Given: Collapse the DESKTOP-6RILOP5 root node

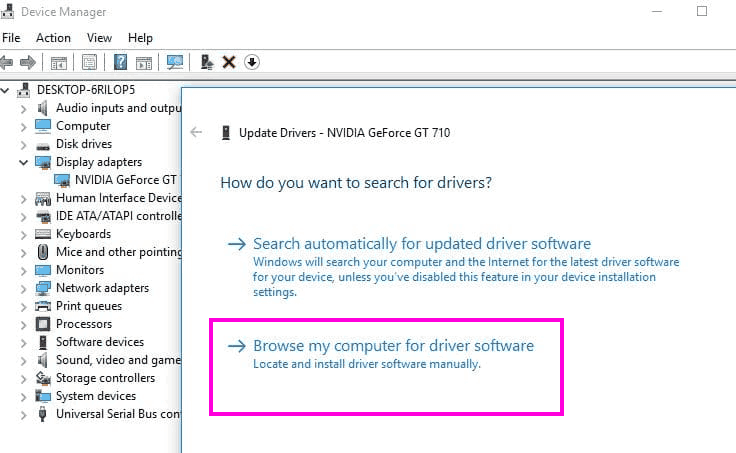Looking at the screenshot, I should 5,90.
